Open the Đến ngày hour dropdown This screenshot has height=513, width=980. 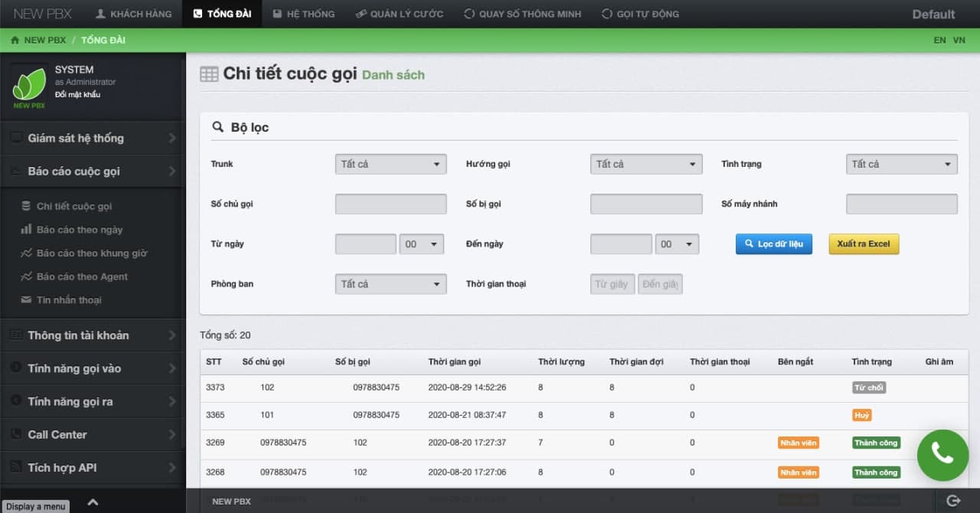click(677, 244)
